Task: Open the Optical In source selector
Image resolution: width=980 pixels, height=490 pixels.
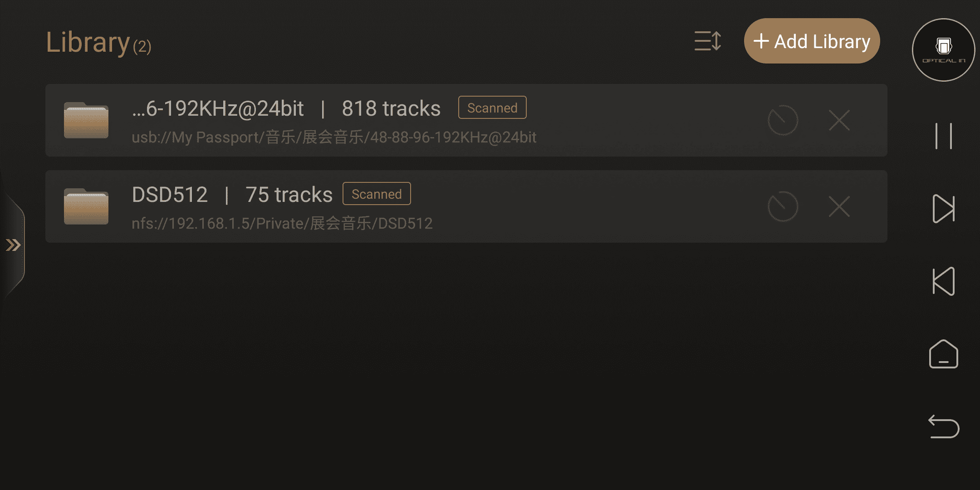Action: coord(943,50)
